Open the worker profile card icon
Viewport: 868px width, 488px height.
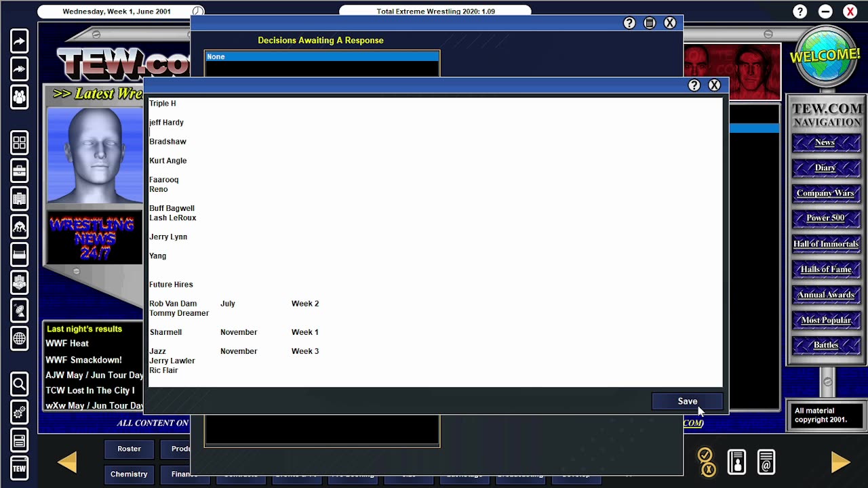pos(736,462)
